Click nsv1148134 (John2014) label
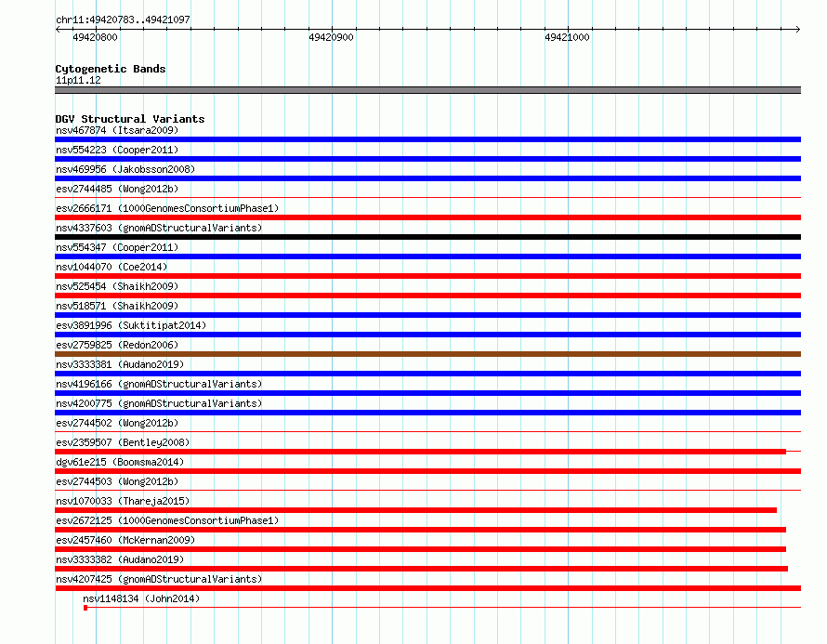This screenshot has width=827, height=644. tap(141, 598)
